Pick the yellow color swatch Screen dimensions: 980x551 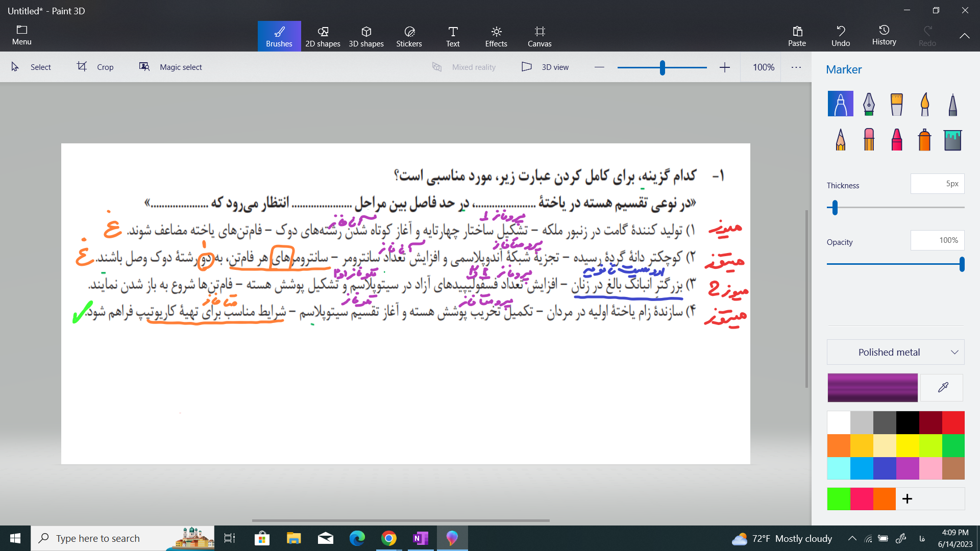click(x=908, y=445)
